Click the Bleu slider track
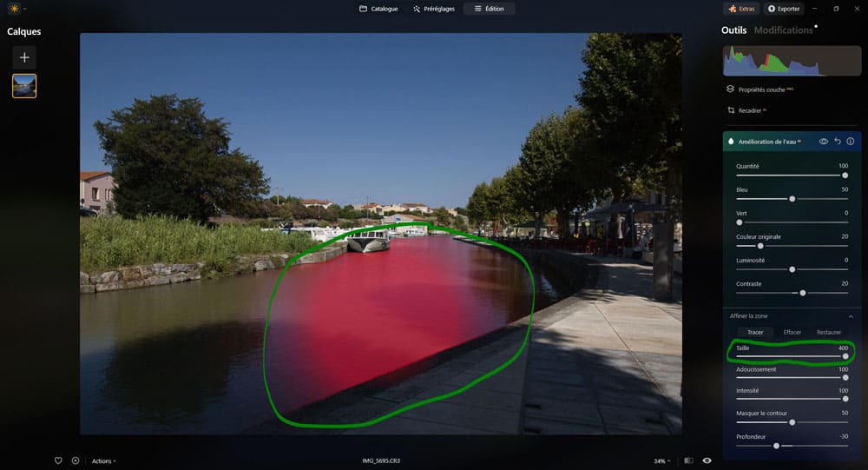 pos(792,198)
